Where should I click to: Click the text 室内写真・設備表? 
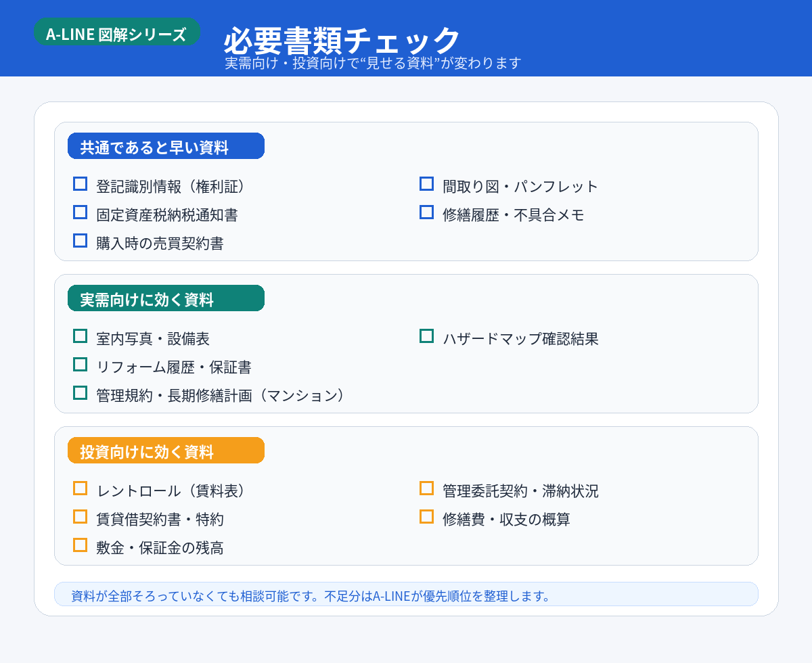[x=153, y=339]
